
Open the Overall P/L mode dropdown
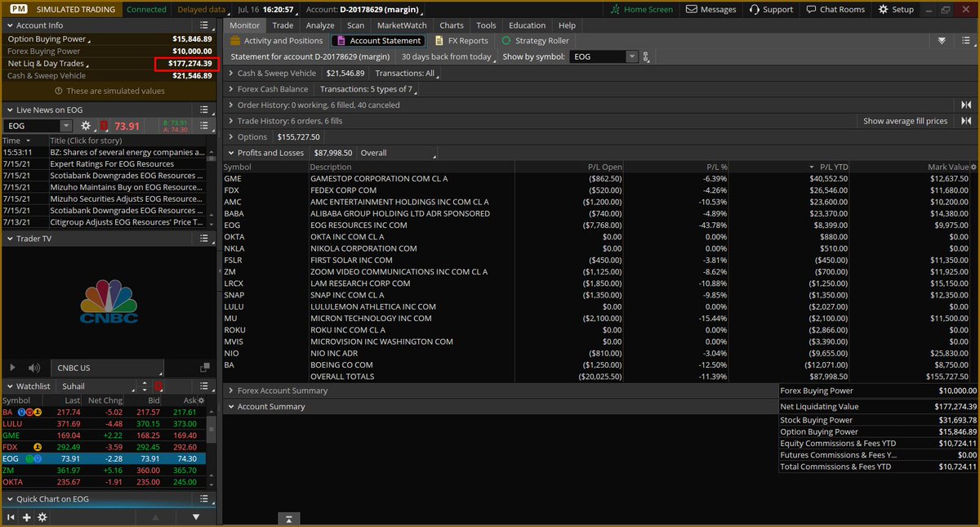[397, 153]
